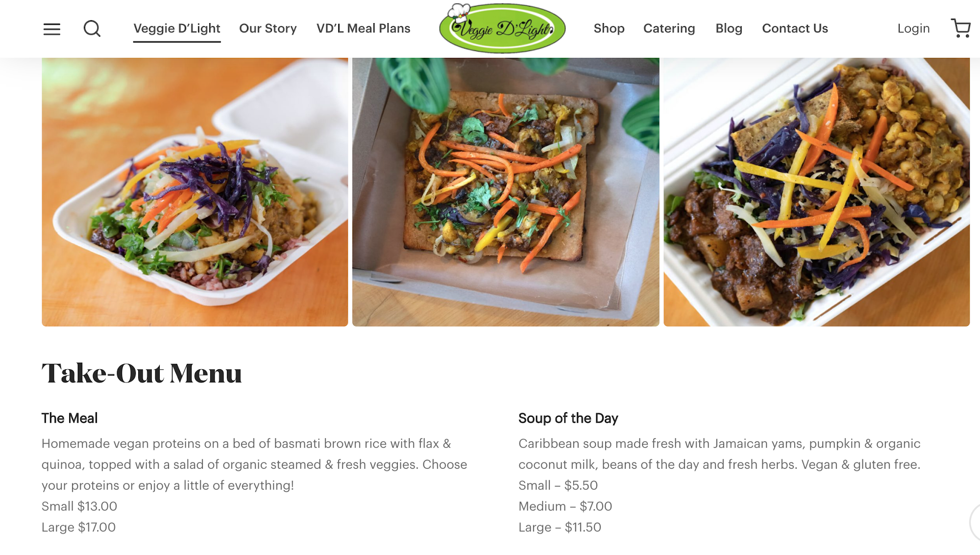
Task: Select the Soup of the Day title
Action: [568, 418]
